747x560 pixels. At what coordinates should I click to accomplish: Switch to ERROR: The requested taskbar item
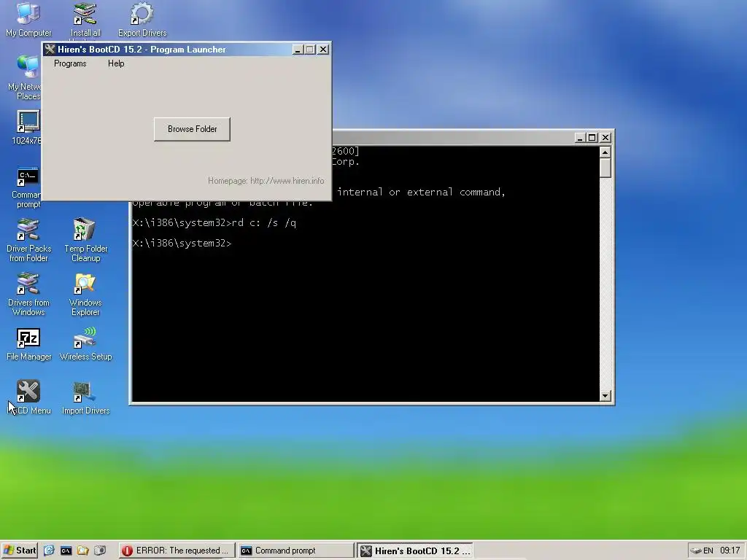click(x=177, y=551)
